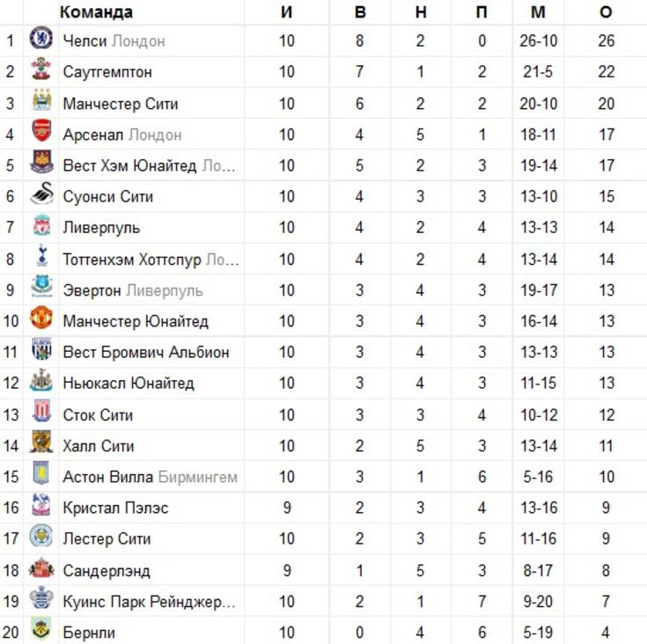
Task: Click the Chelsea club crest icon
Action: coord(41,38)
